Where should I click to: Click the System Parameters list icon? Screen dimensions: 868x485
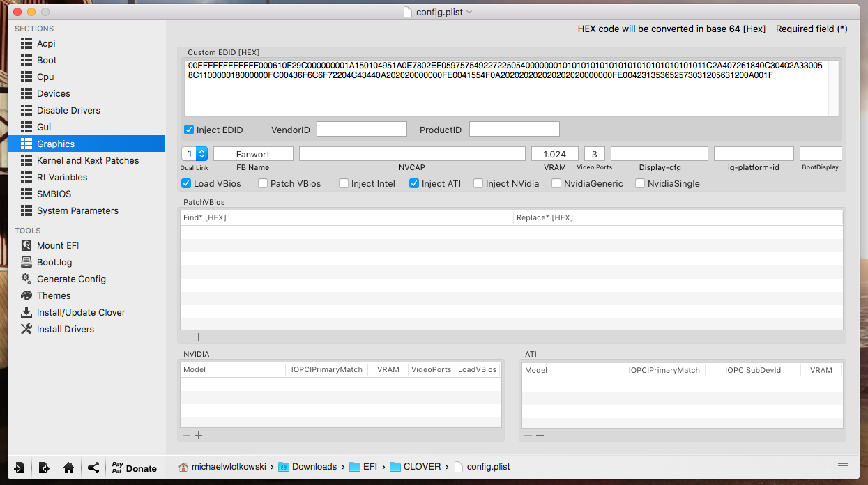click(x=26, y=210)
